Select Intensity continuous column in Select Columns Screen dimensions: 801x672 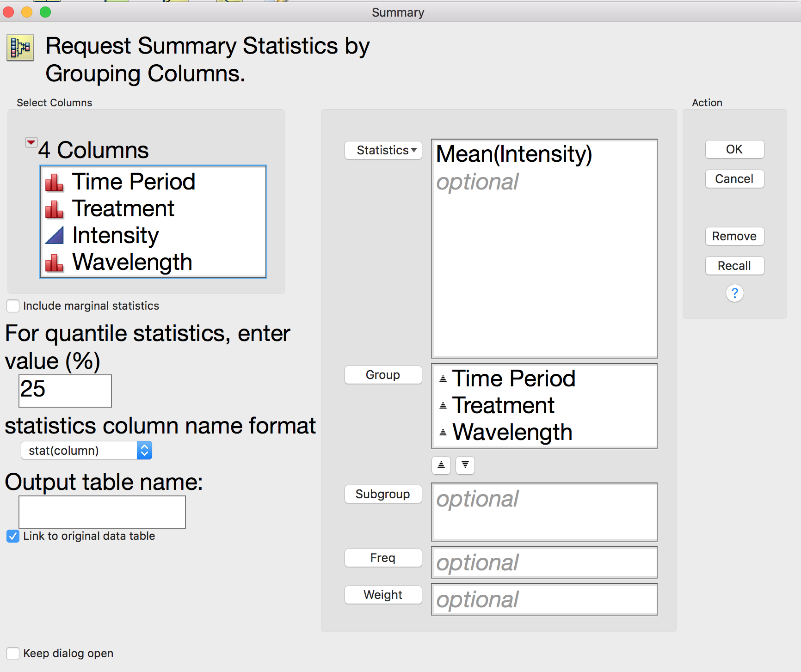point(116,235)
